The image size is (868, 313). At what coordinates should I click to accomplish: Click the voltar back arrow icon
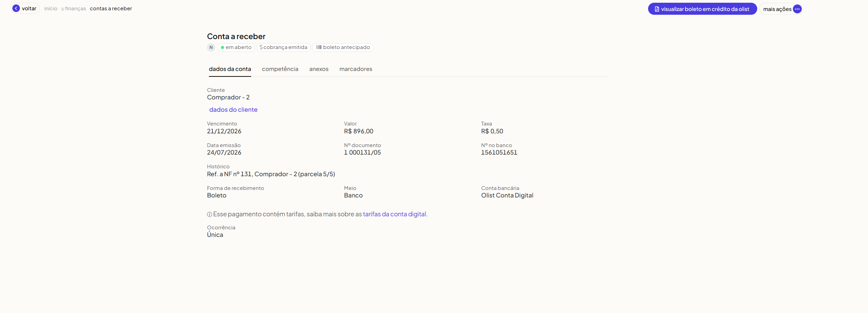point(16,8)
